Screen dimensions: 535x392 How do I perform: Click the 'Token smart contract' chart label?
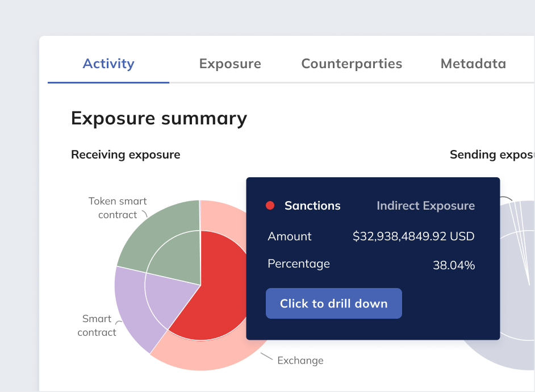(x=118, y=208)
